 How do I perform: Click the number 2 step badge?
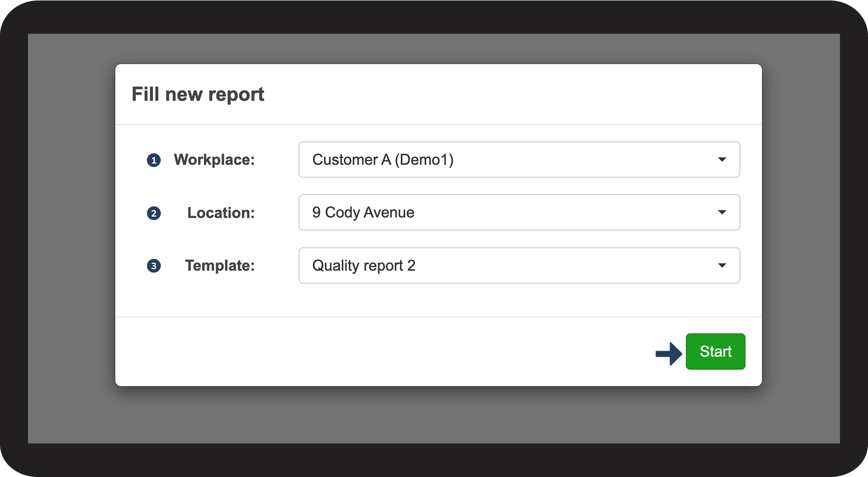(154, 213)
